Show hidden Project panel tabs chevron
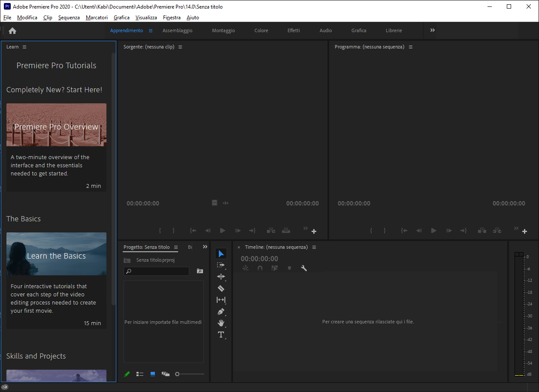539x392 pixels. [x=205, y=247]
